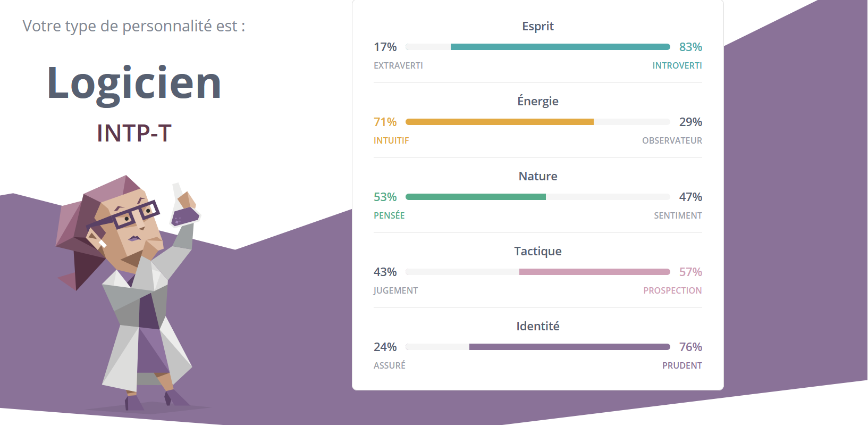Click the 83% introverted score
Image resolution: width=868 pixels, height=425 pixels.
click(x=690, y=47)
